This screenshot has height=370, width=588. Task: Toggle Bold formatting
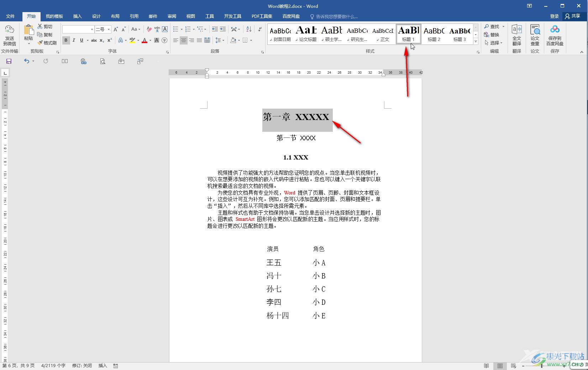pos(66,40)
